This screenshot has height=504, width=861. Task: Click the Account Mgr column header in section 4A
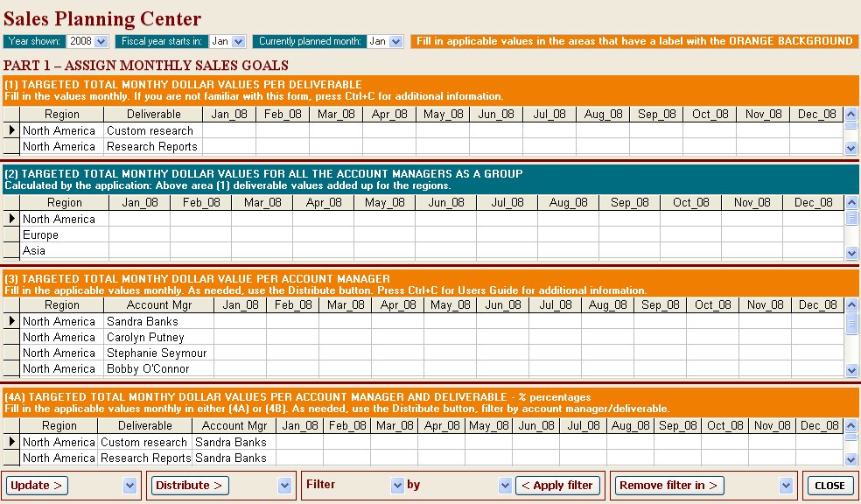(x=234, y=425)
